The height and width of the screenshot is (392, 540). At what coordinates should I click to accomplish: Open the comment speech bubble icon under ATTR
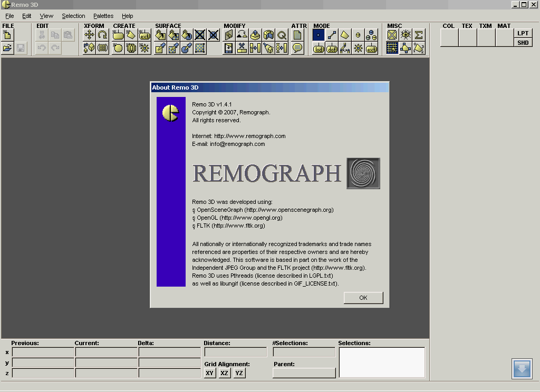click(297, 48)
